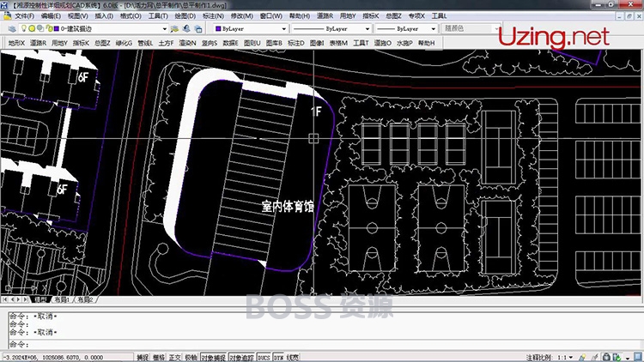This screenshot has height=362, width=644.
Task: Click the application logo icon in menu bar
Action: point(7,15)
